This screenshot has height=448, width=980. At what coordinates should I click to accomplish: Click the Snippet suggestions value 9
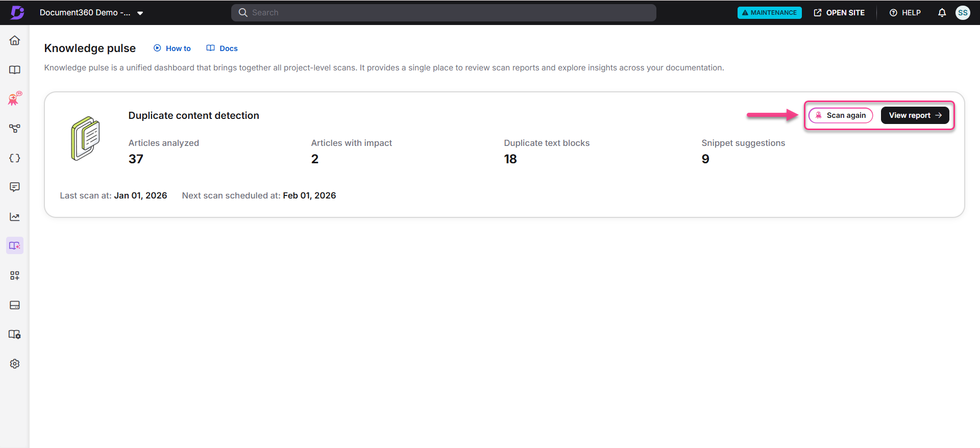(705, 159)
